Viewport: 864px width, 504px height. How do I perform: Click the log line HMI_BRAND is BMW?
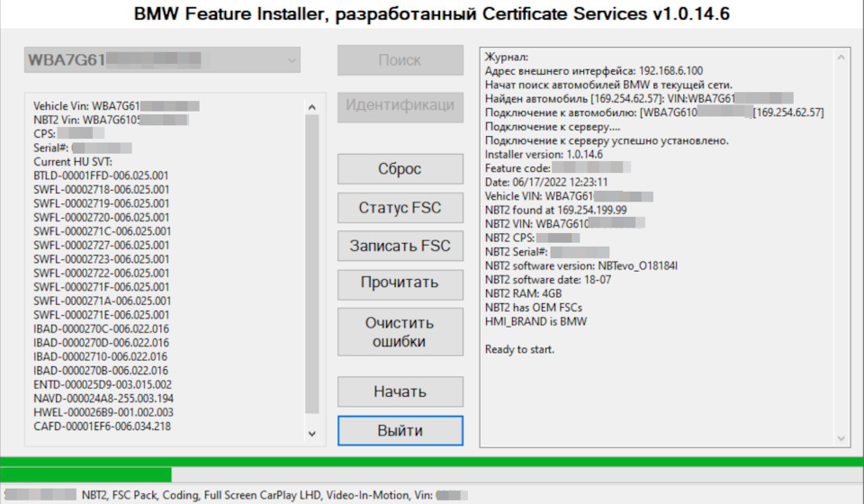(x=536, y=321)
